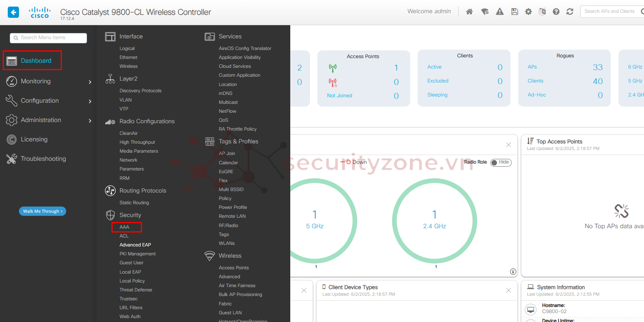Click the Search APs and Clients field
The image size is (644, 322).
tap(611, 12)
